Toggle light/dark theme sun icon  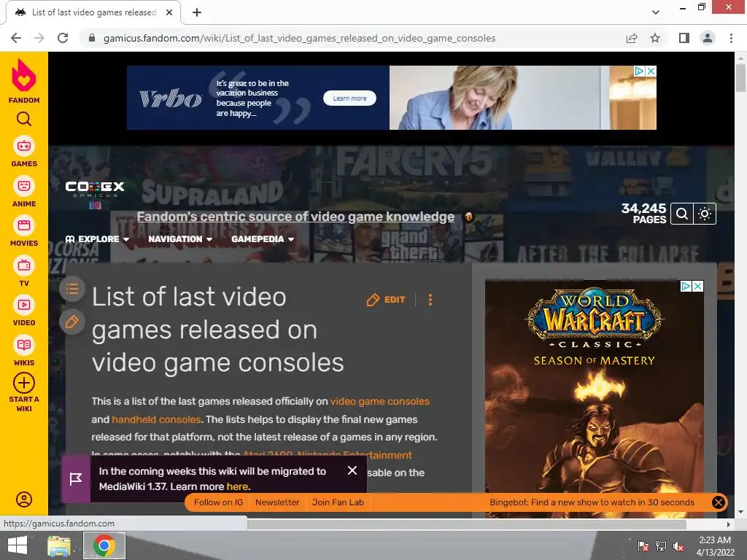tap(705, 214)
